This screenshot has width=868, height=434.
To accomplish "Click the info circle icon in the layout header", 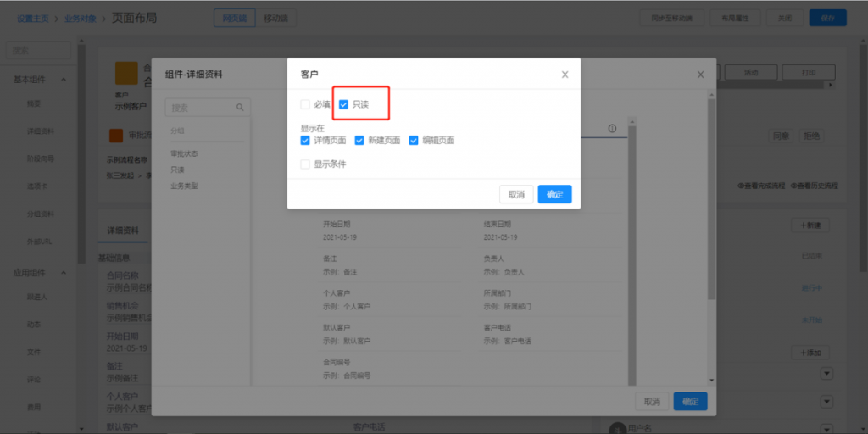I will 612,128.
